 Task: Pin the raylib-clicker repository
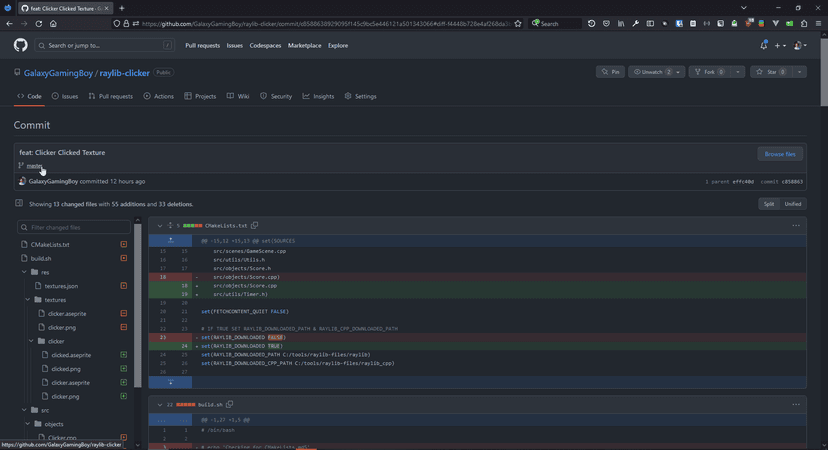pyautogui.click(x=610, y=72)
